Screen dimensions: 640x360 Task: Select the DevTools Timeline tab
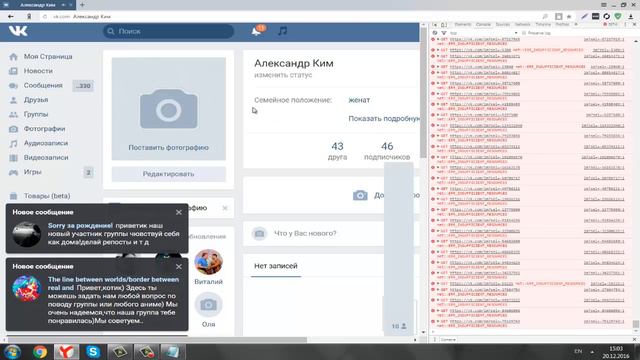[543, 24]
